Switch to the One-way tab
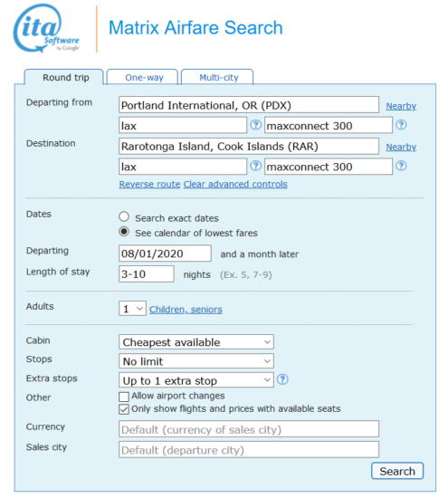 143,77
